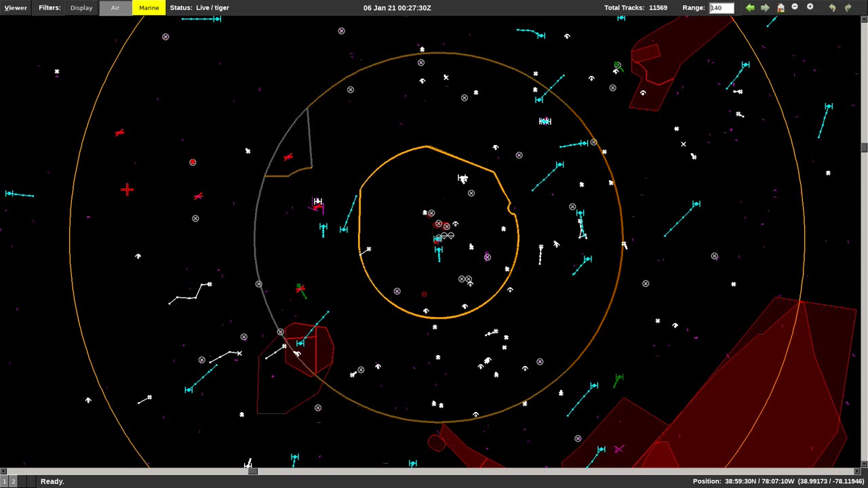Click the Total Tracks count 11569
The image size is (868, 488).
635,8
